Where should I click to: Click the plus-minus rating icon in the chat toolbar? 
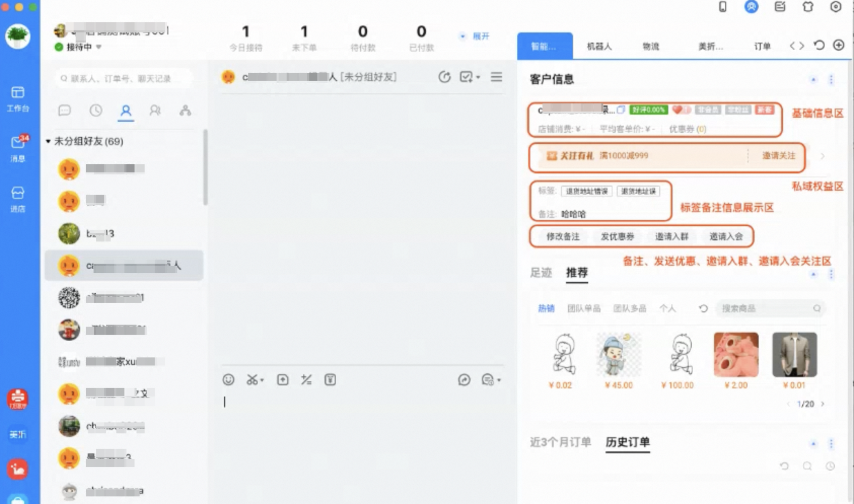306,380
